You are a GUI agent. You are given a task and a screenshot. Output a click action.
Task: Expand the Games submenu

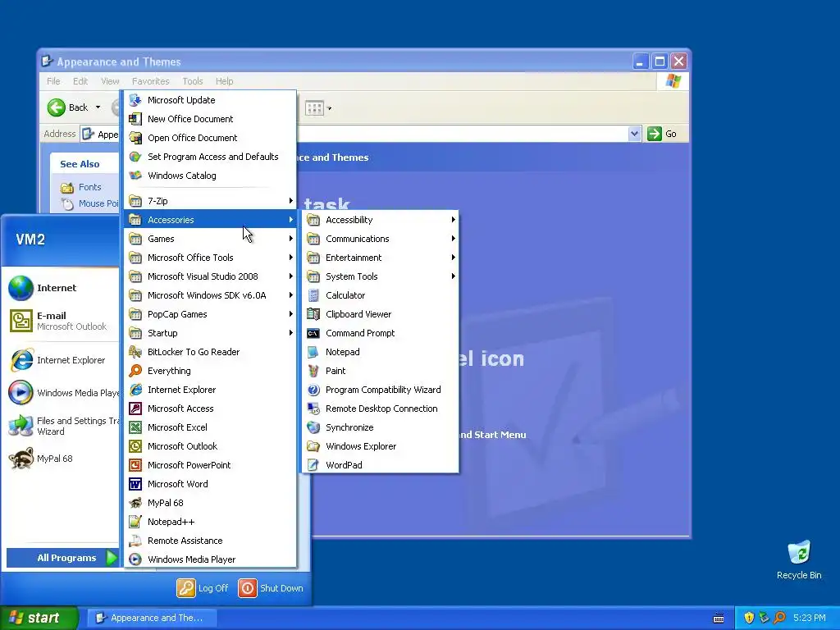point(210,239)
